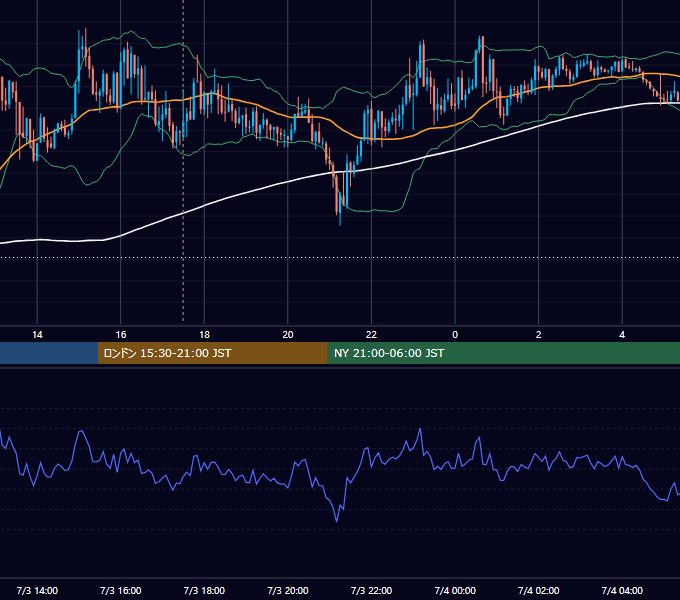680x600 pixels.
Task: Click the 7/4 02:00 time label
Action: point(539,590)
